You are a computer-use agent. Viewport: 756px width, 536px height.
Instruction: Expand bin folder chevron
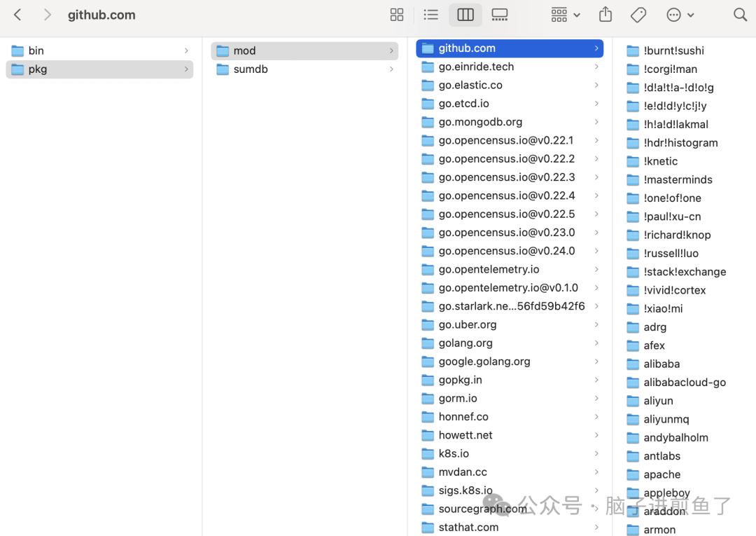(x=187, y=50)
